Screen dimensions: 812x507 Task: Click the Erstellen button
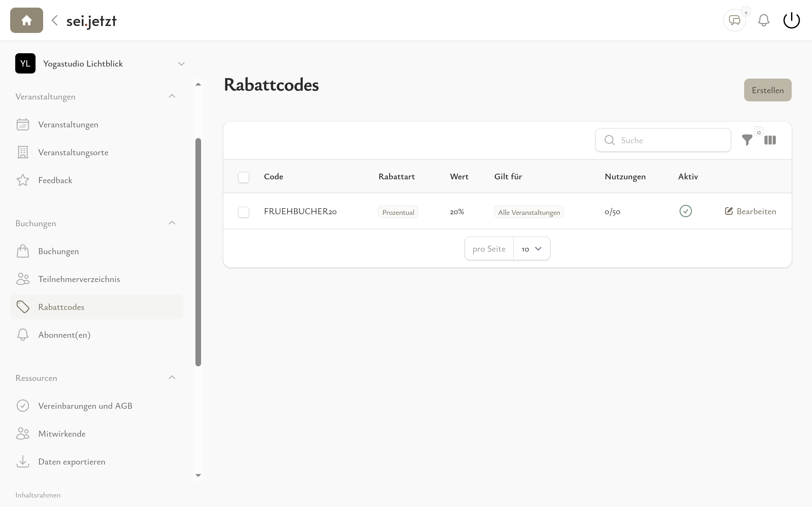point(767,90)
